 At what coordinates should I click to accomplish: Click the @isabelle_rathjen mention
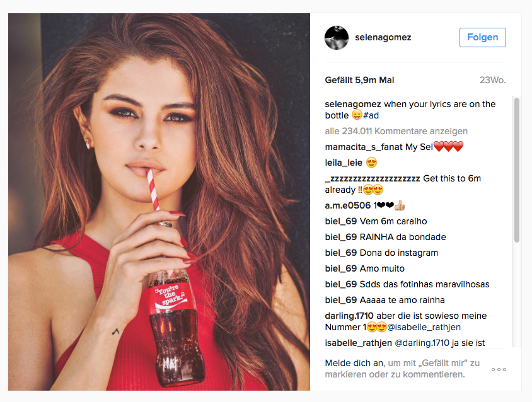(424, 327)
